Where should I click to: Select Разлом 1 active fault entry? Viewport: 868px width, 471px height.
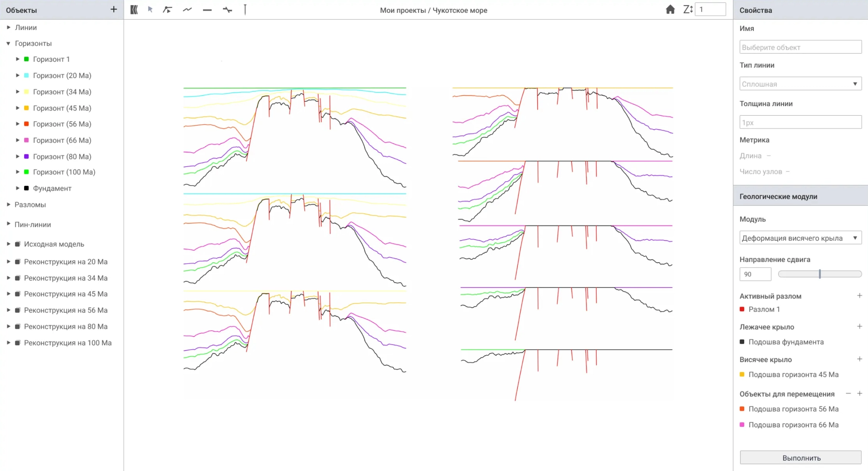tap(760, 309)
